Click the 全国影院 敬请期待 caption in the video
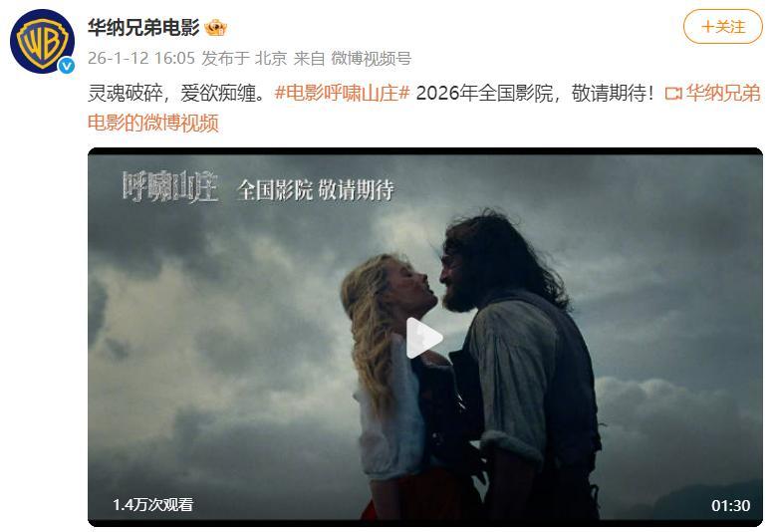The height and width of the screenshot is (532, 778). [x=316, y=190]
